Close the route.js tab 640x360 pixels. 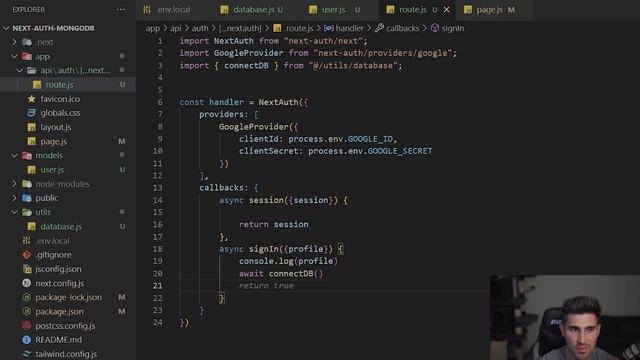coord(447,9)
